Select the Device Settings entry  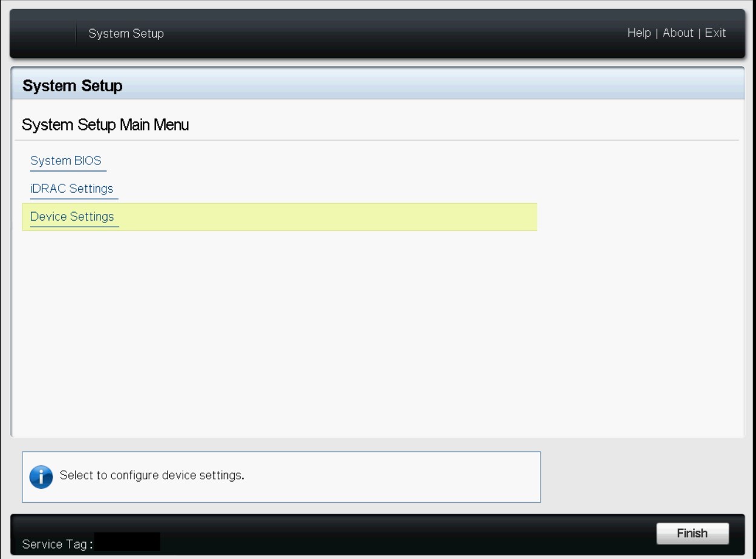click(279, 216)
